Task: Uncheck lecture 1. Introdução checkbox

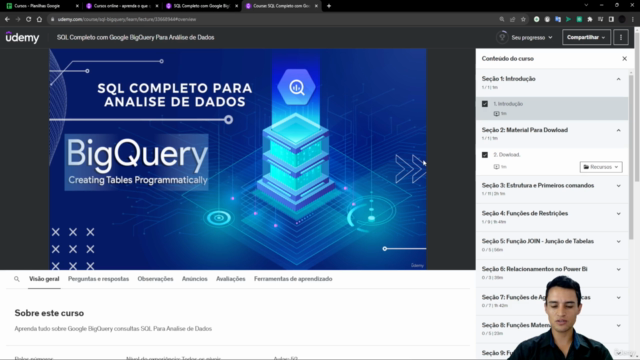Action: pyautogui.click(x=485, y=104)
